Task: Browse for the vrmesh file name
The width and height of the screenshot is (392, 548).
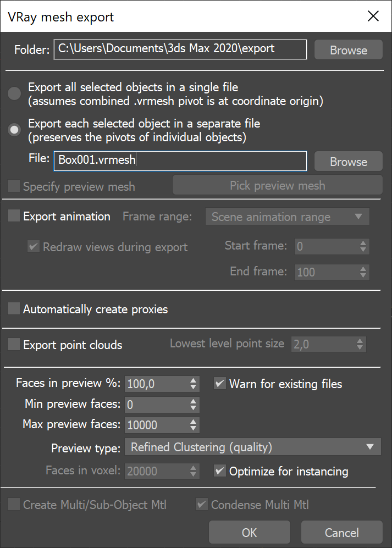Action: click(348, 161)
